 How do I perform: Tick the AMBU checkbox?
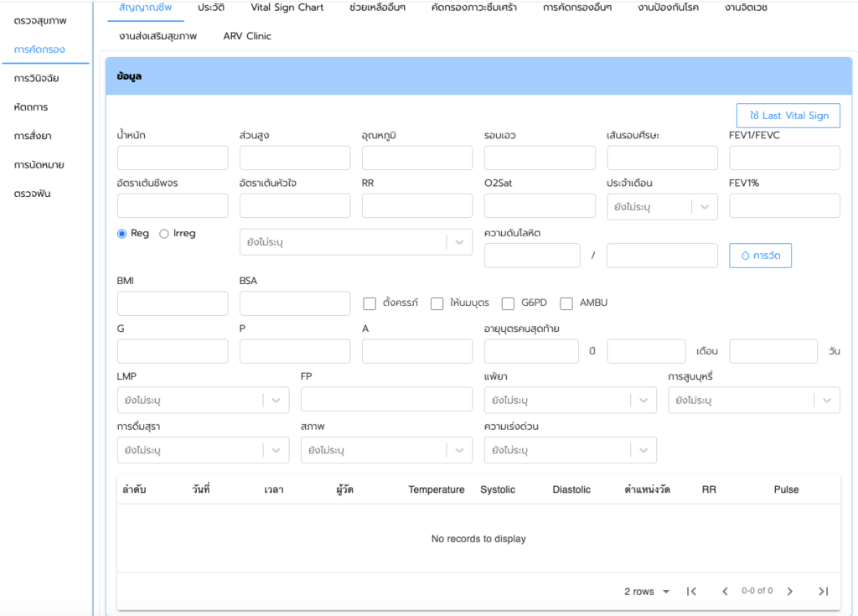coord(566,303)
